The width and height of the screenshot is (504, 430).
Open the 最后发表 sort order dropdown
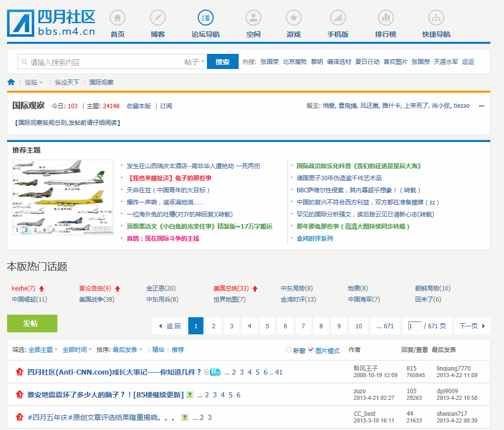coord(128,349)
